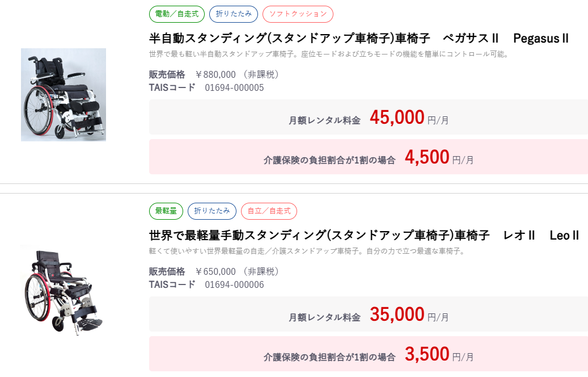588x377 pixels.
Task: Click the 4,500 insurance copay price box
Action: click(368, 157)
